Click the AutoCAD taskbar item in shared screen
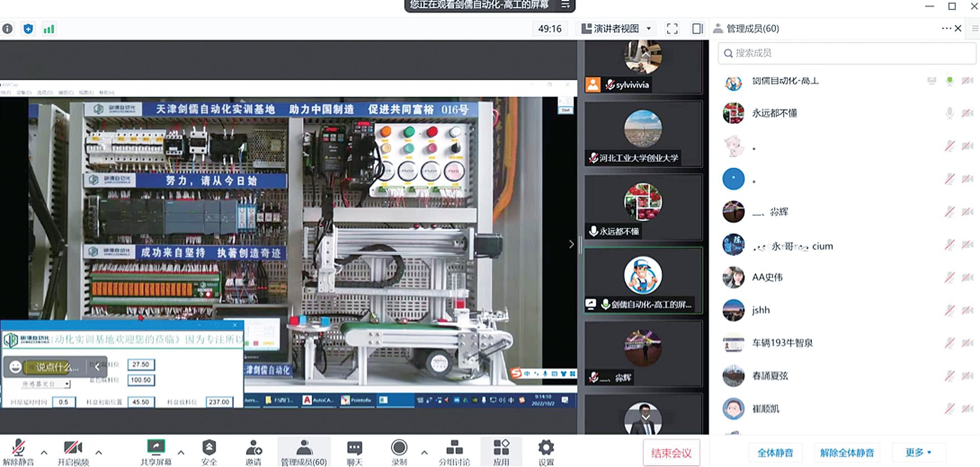 tap(318, 400)
